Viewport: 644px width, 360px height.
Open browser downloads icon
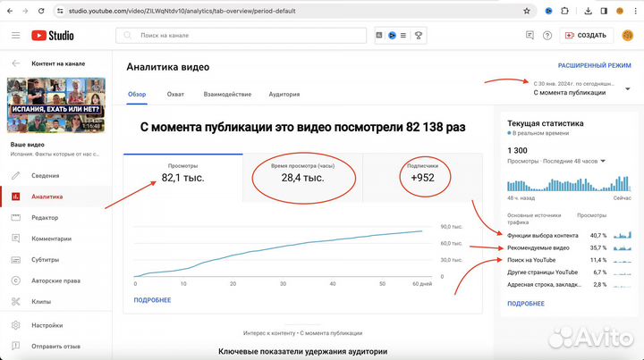(589, 11)
